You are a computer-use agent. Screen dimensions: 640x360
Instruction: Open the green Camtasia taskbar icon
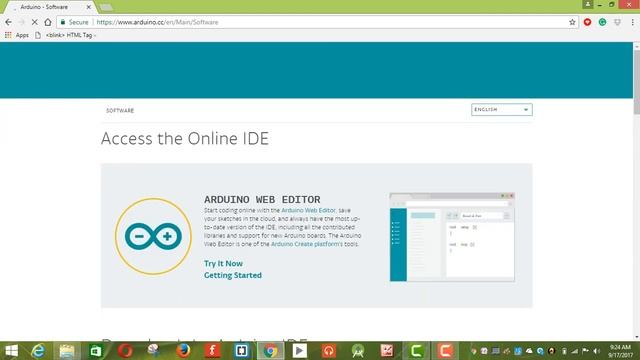pos(416,351)
